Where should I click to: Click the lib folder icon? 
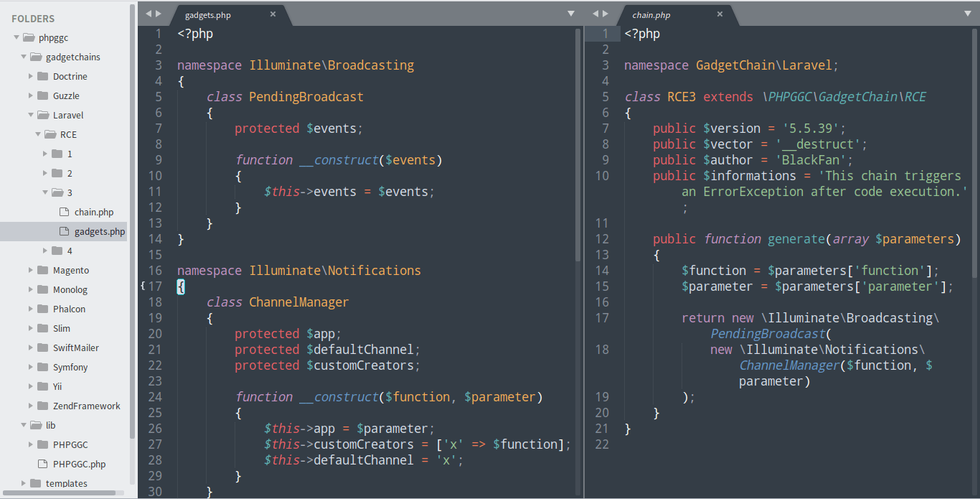pos(35,425)
